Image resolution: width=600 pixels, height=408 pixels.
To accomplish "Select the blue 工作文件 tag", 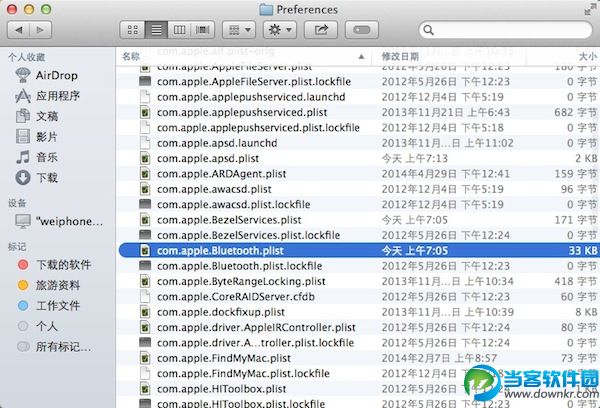I will 49,305.
